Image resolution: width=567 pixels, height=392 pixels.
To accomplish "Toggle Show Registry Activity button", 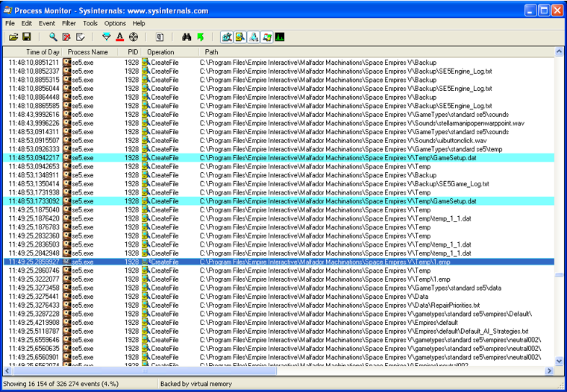I will click(x=227, y=37).
